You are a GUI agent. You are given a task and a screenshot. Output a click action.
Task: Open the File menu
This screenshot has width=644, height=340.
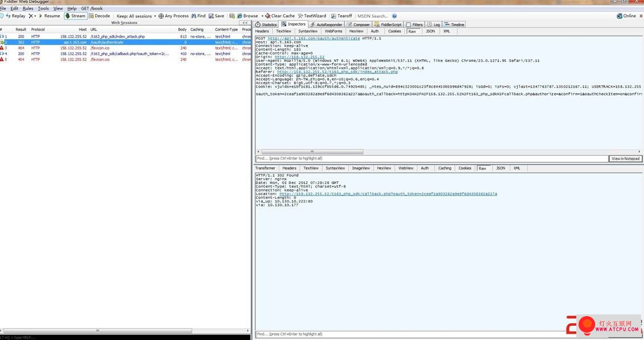point(3,8)
